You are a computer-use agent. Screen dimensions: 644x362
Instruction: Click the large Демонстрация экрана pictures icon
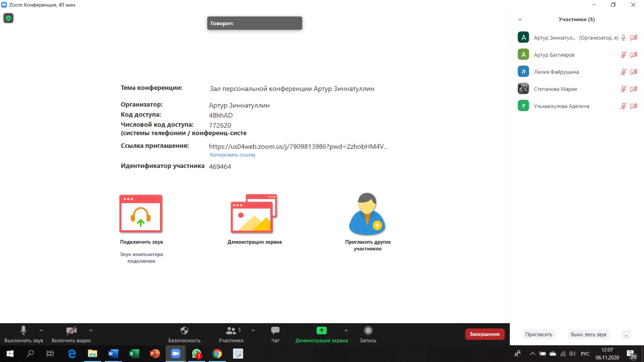click(x=254, y=214)
